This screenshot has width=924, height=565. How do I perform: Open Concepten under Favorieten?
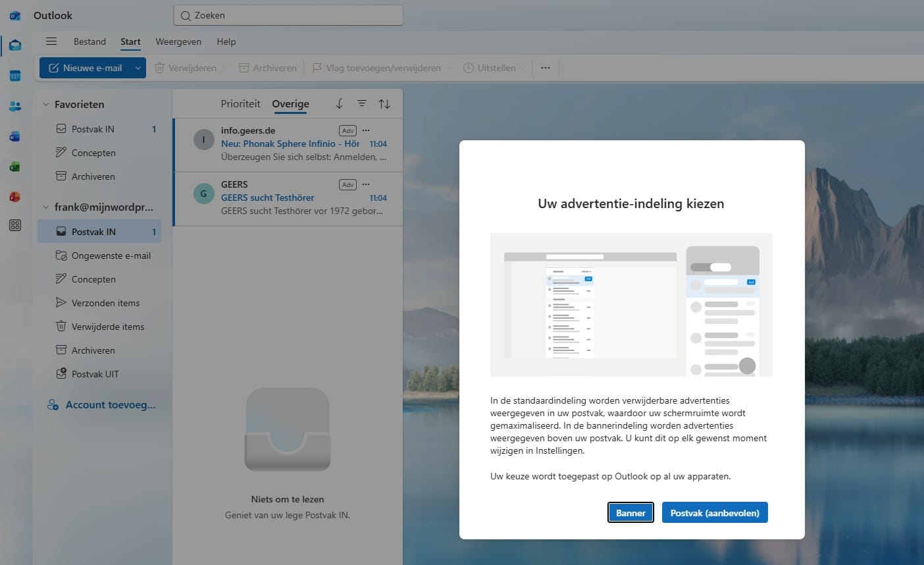click(99, 153)
